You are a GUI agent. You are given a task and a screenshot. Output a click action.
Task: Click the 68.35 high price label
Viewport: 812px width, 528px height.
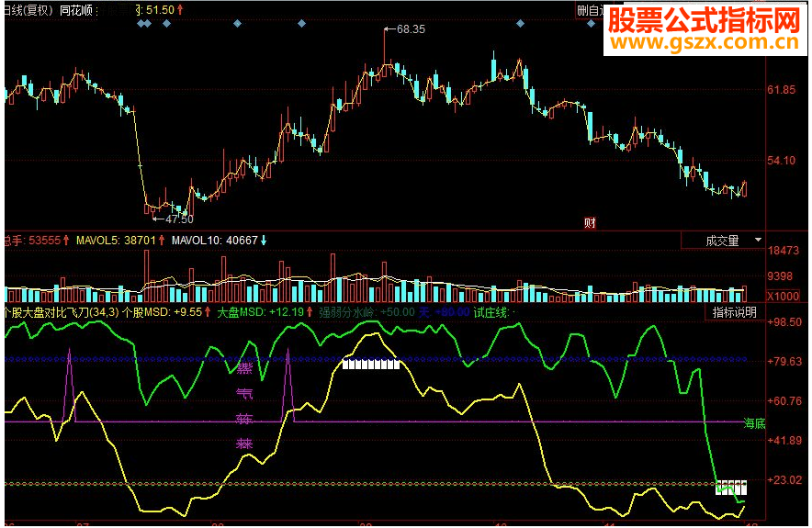click(x=411, y=29)
